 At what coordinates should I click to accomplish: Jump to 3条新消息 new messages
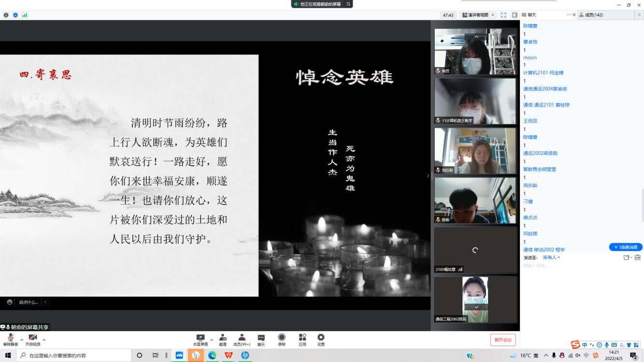click(x=626, y=247)
